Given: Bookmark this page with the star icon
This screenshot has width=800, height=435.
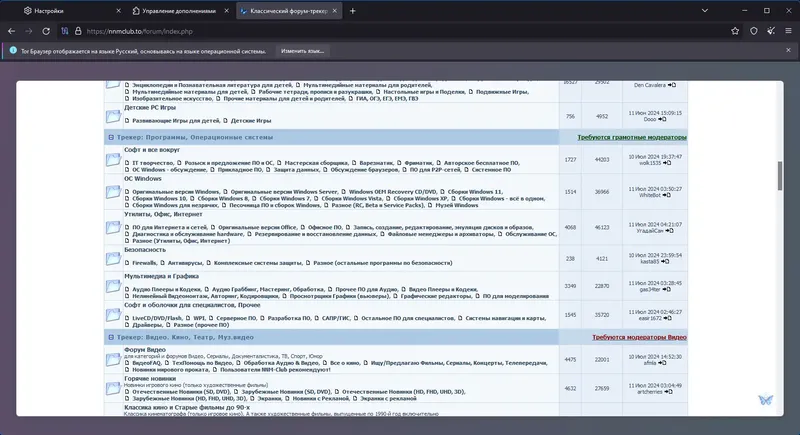Looking at the screenshot, I should pos(735,31).
